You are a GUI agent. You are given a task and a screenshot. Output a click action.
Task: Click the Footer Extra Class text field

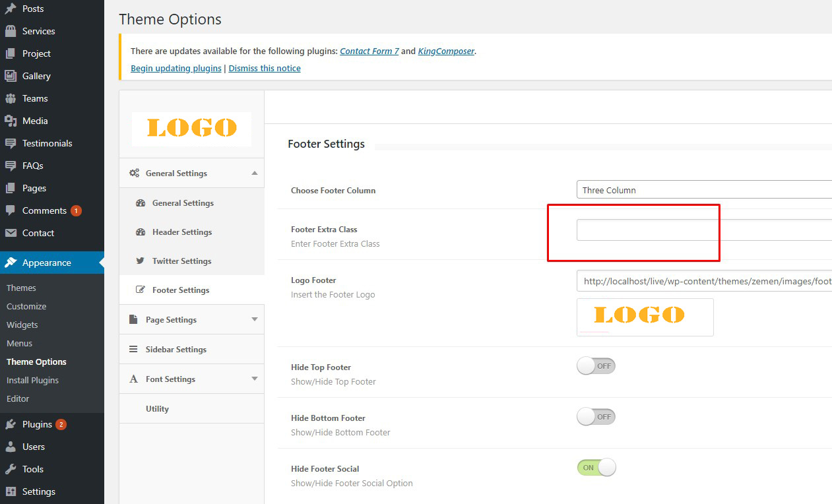tap(703, 230)
